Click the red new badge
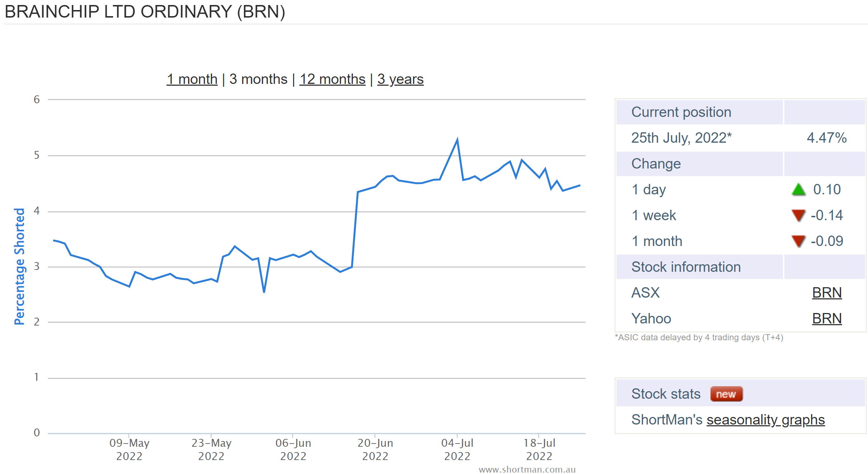This screenshot has width=868, height=474. (x=726, y=394)
